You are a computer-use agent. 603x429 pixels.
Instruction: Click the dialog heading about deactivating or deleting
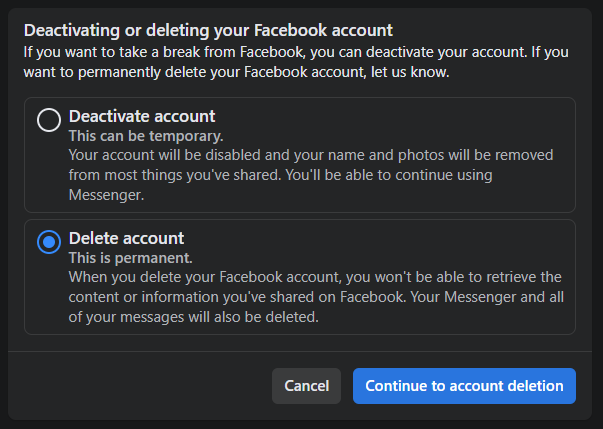[208, 30]
